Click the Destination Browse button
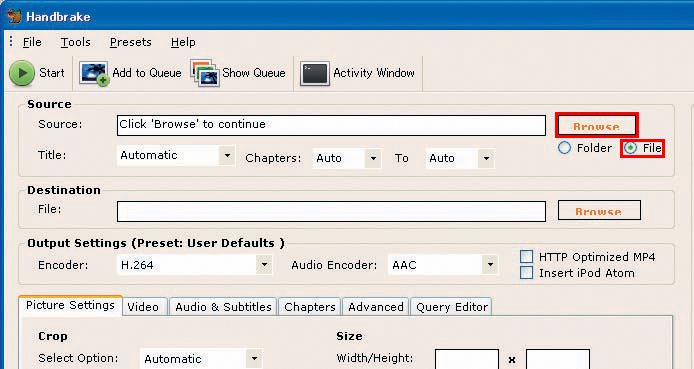 pos(599,210)
